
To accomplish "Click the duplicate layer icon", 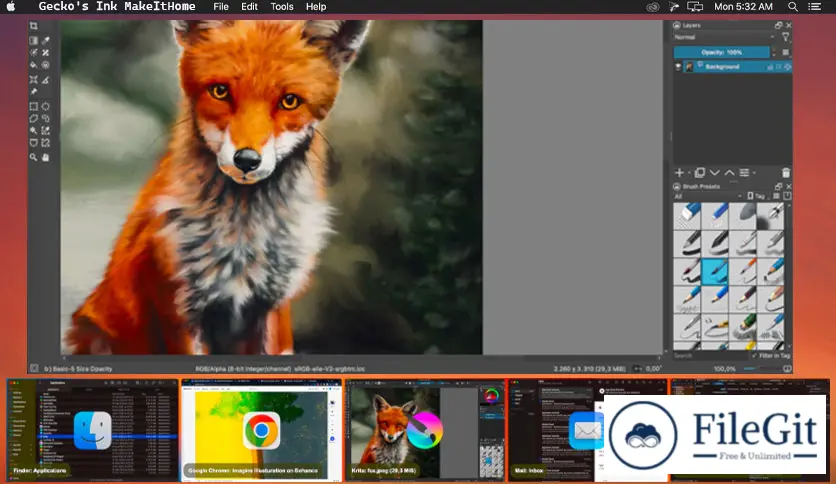I will pyautogui.click(x=700, y=173).
